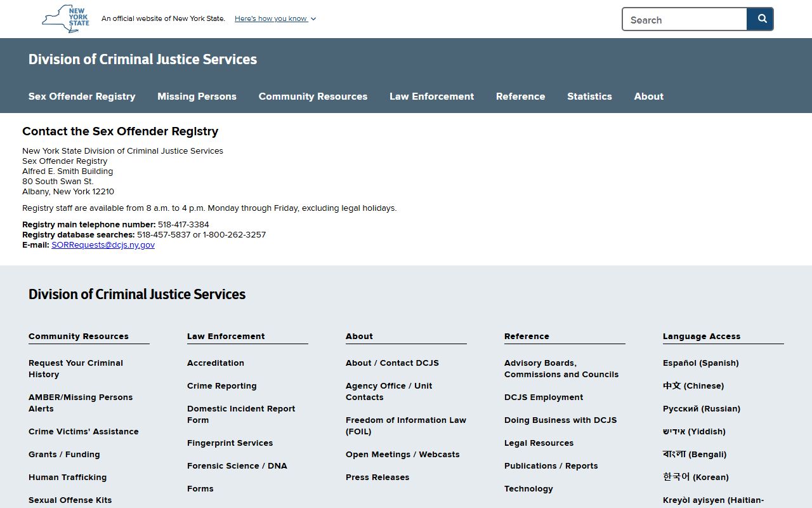This screenshot has height=508, width=812.
Task: Open Advisory Boards, Commissions and Councils link
Action: click(x=561, y=368)
